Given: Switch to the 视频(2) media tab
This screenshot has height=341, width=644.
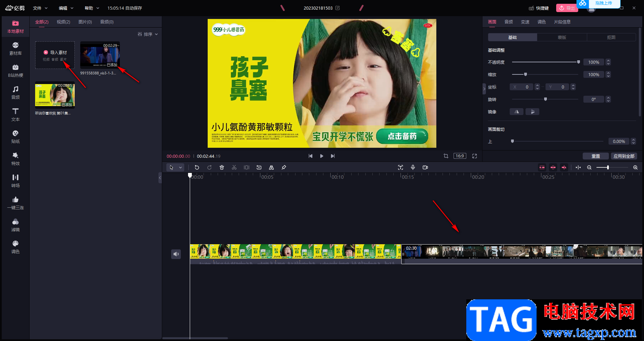Looking at the screenshot, I should point(63,22).
